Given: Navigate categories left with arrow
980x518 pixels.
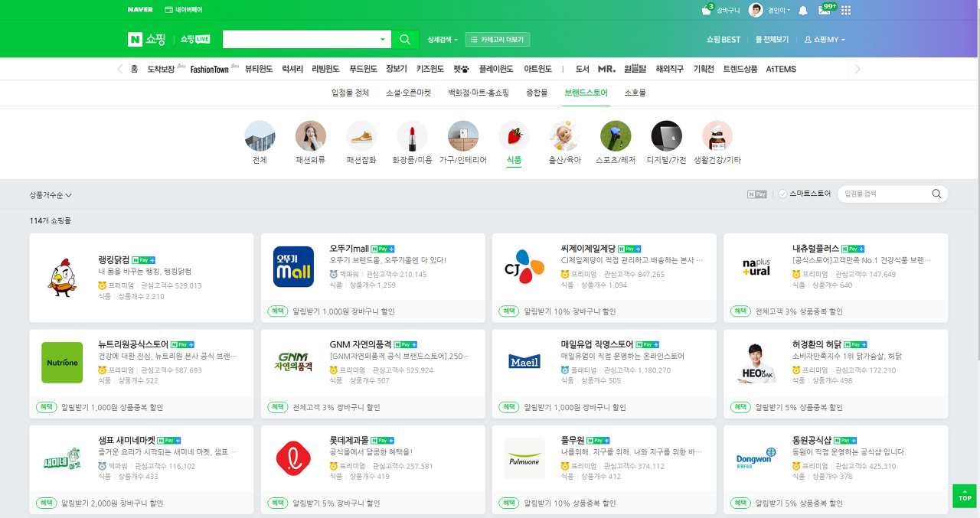Looking at the screenshot, I should pyautogui.click(x=119, y=69).
